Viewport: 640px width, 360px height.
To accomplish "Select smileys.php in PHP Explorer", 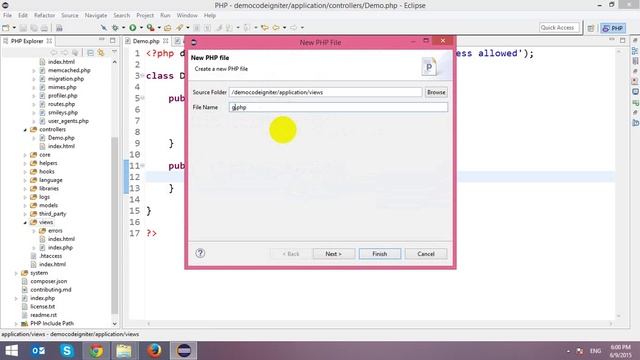I will click(62, 113).
